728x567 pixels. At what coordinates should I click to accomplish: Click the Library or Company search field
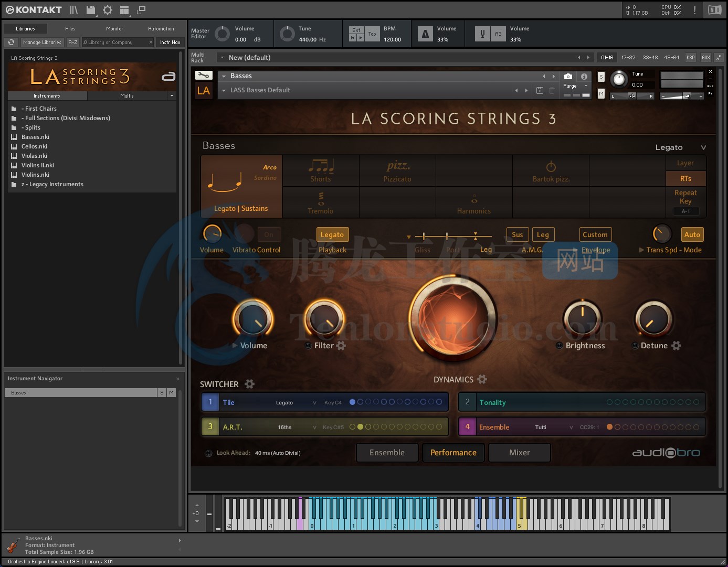click(117, 42)
